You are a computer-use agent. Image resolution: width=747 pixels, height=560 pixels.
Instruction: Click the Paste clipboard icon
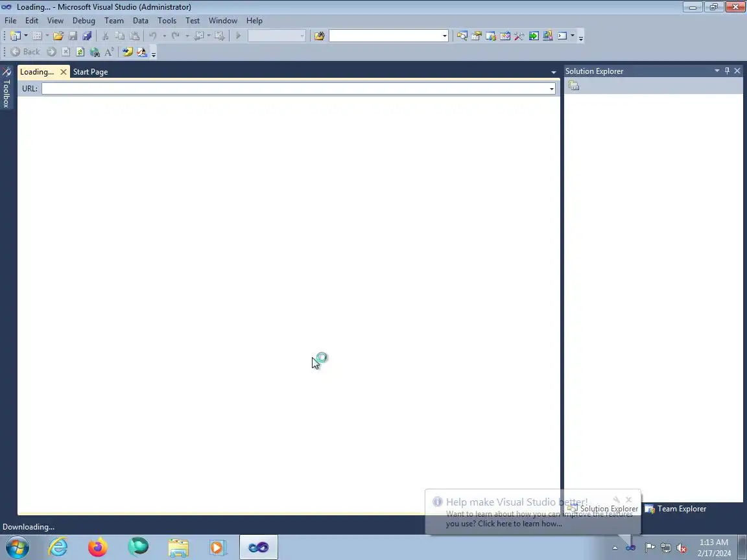(135, 36)
